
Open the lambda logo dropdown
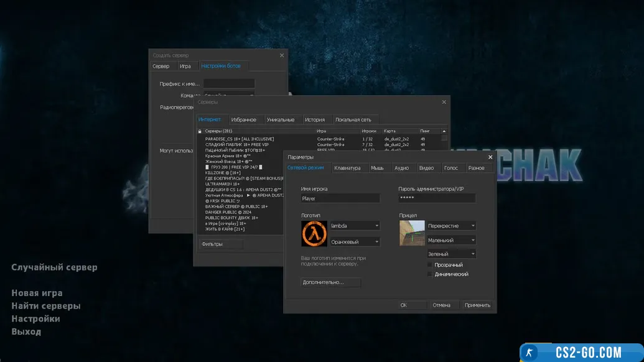pyautogui.click(x=355, y=226)
